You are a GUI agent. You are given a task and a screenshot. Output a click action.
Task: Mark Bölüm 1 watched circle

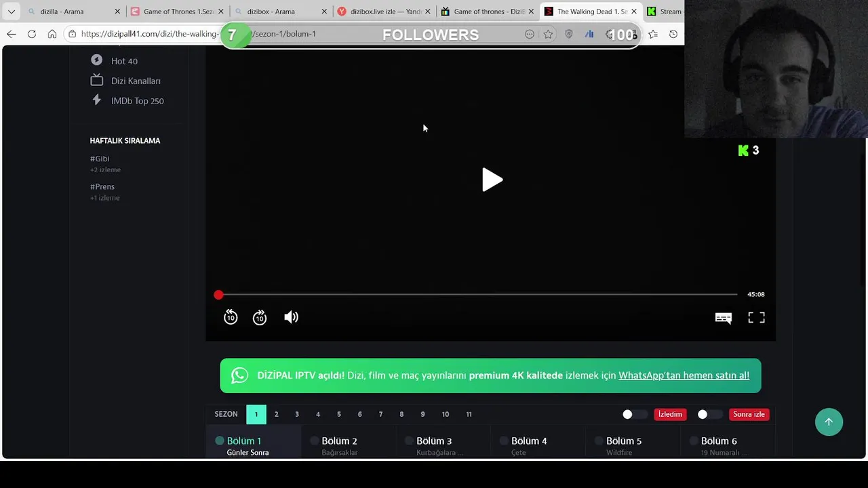[220, 441]
